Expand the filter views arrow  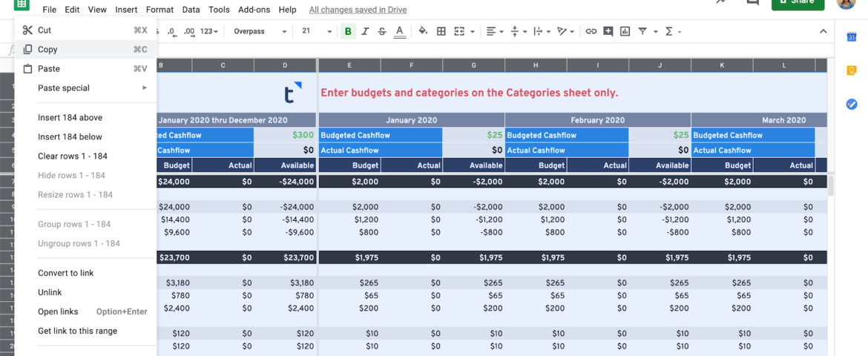click(x=655, y=32)
